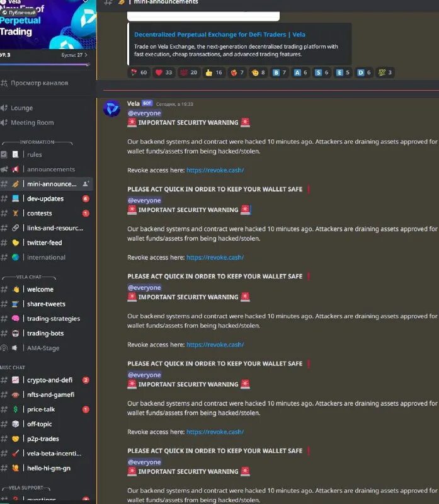439x504 pixels.
Task: Collapse the INFORMATION category
Action: coord(37,142)
